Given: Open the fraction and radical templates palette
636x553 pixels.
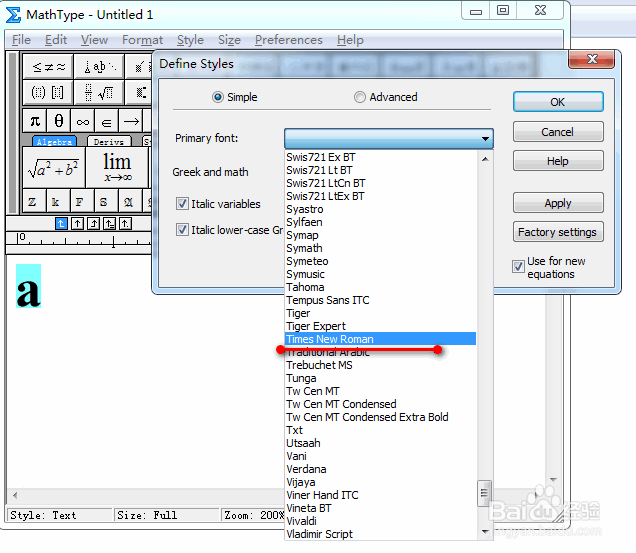Looking at the screenshot, I should pos(99,93).
